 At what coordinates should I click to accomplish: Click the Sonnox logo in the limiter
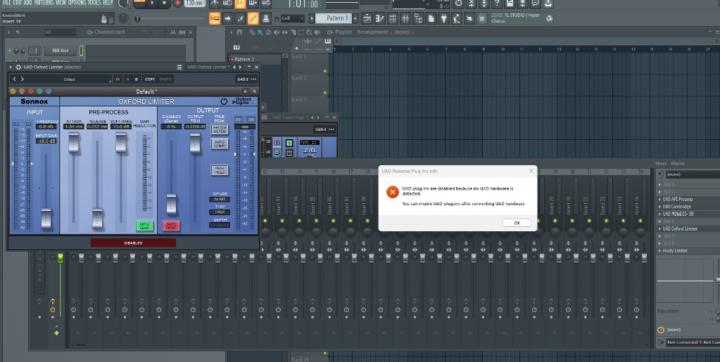[34, 102]
